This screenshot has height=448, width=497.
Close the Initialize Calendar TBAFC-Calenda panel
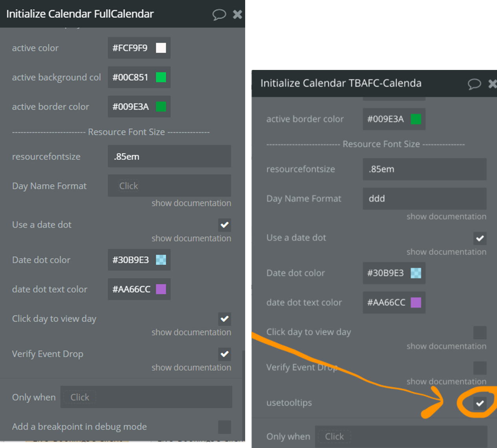(x=492, y=84)
